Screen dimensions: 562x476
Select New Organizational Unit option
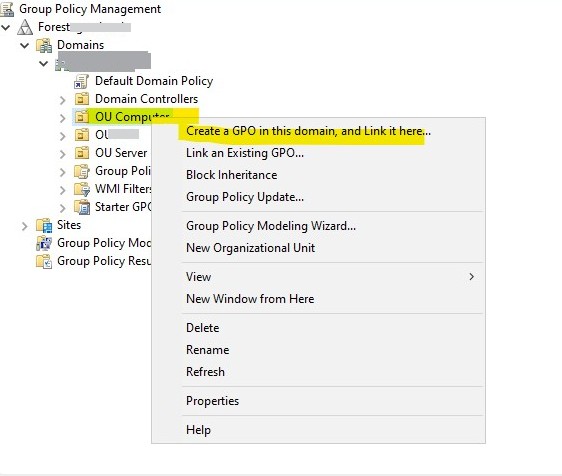[x=251, y=248]
